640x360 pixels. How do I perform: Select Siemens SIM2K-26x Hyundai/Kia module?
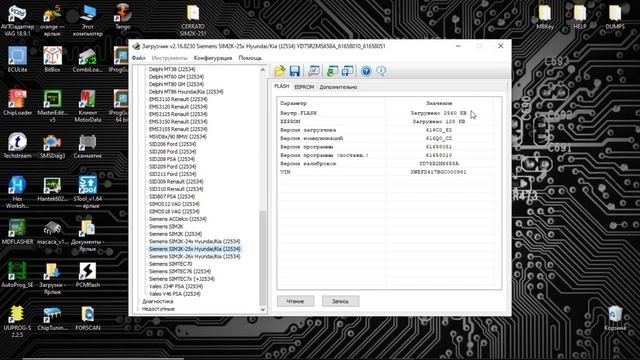(x=194, y=256)
